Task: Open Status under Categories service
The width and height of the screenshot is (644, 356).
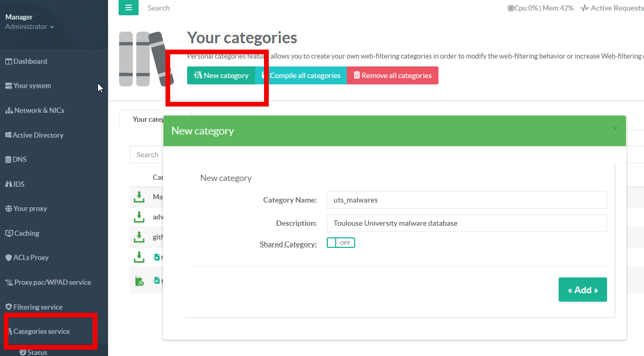Action: click(37, 352)
